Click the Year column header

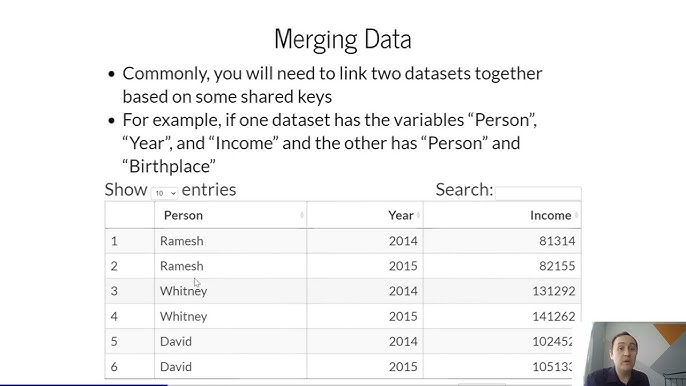[x=401, y=215]
